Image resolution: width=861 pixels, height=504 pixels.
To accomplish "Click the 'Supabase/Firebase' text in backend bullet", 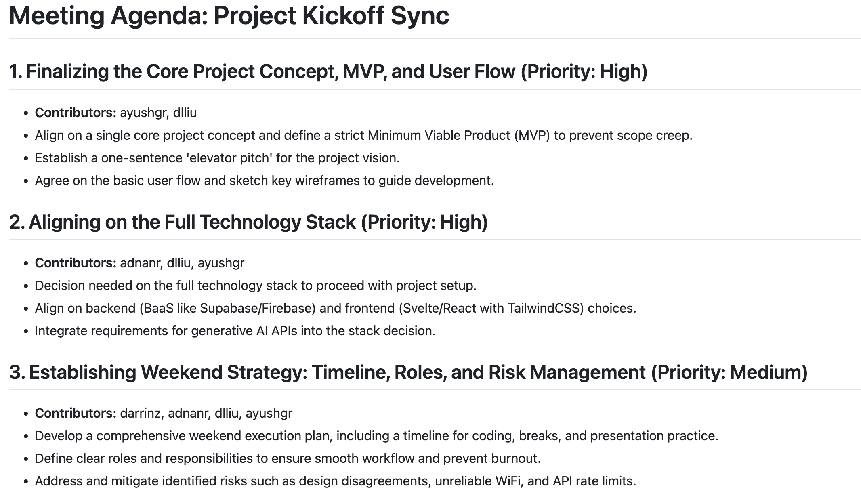I will click(257, 308).
